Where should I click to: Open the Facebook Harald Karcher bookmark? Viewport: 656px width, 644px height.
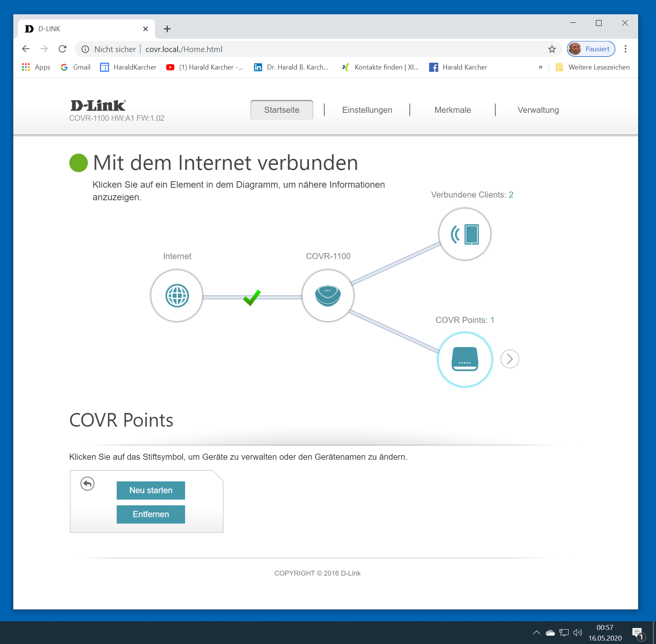click(458, 67)
